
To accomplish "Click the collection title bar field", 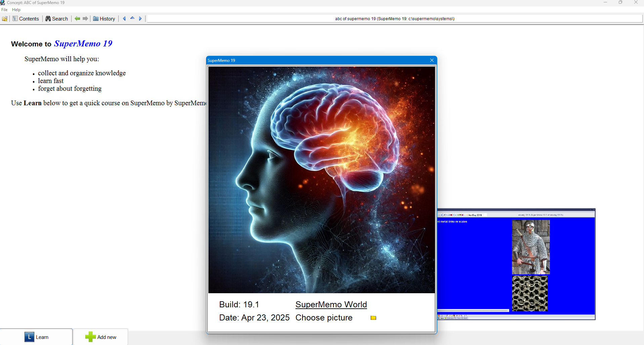I will [395, 18].
